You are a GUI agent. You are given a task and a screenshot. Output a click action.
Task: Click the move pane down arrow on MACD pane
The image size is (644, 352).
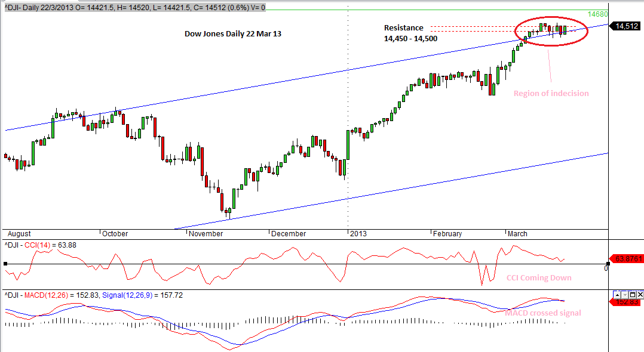[625, 295]
